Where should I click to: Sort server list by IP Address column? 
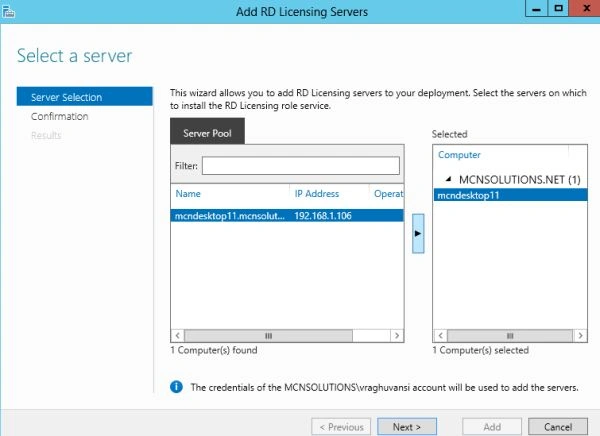pyautogui.click(x=317, y=194)
